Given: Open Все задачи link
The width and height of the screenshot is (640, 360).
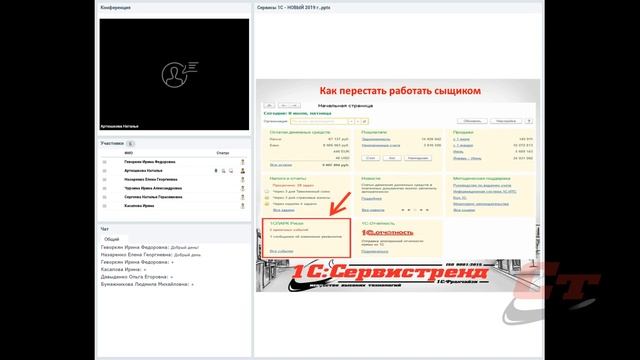Looking at the screenshot, I should click(283, 210).
